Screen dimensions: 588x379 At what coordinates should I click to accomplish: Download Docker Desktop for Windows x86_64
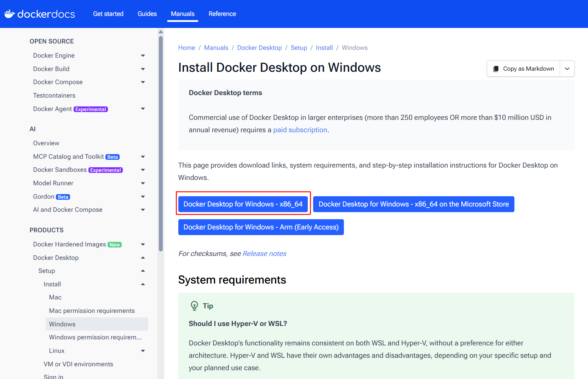pos(243,204)
